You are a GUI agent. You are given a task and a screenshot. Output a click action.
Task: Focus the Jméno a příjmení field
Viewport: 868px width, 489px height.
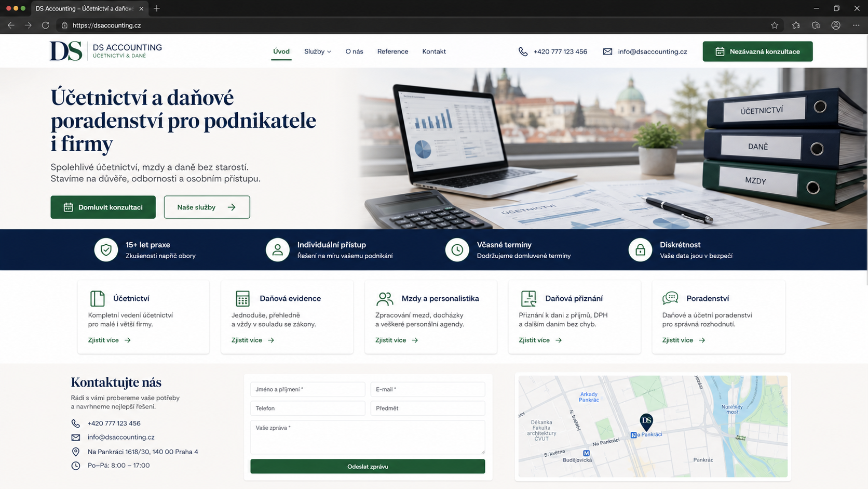(x=307, y=389)
